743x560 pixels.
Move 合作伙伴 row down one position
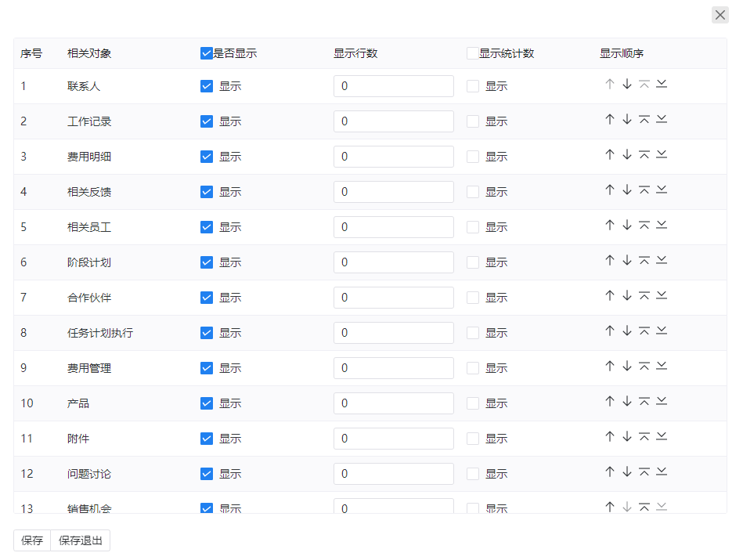pyautogui.click(x=627, y=295)
